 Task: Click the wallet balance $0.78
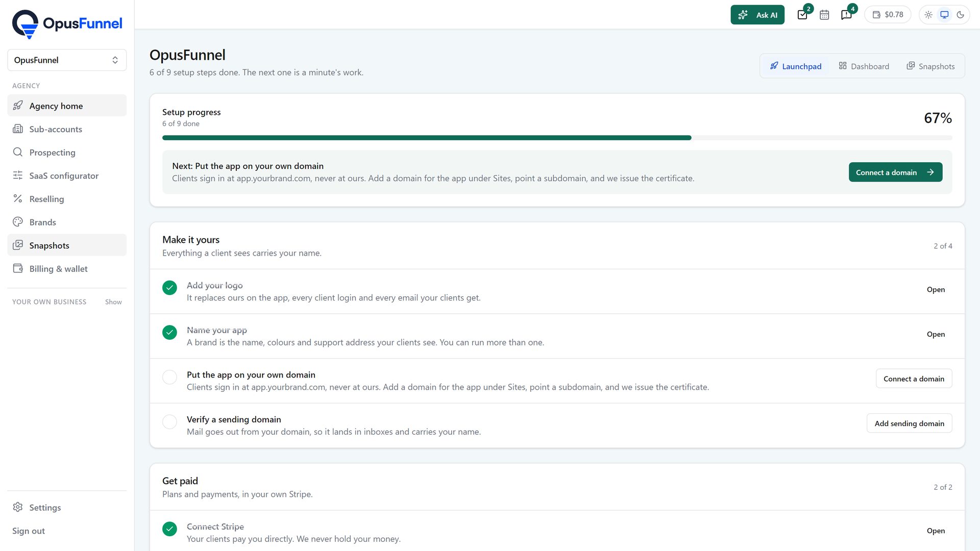(x=888, y=15)
